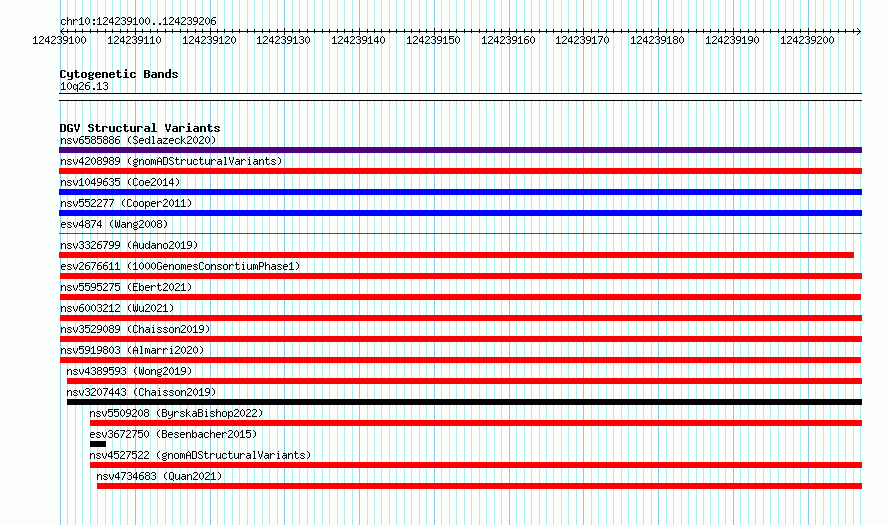This screenshot has width=890, height=525.
Task: Click the DGV Structural Variants track title
Action: (140, 128)
